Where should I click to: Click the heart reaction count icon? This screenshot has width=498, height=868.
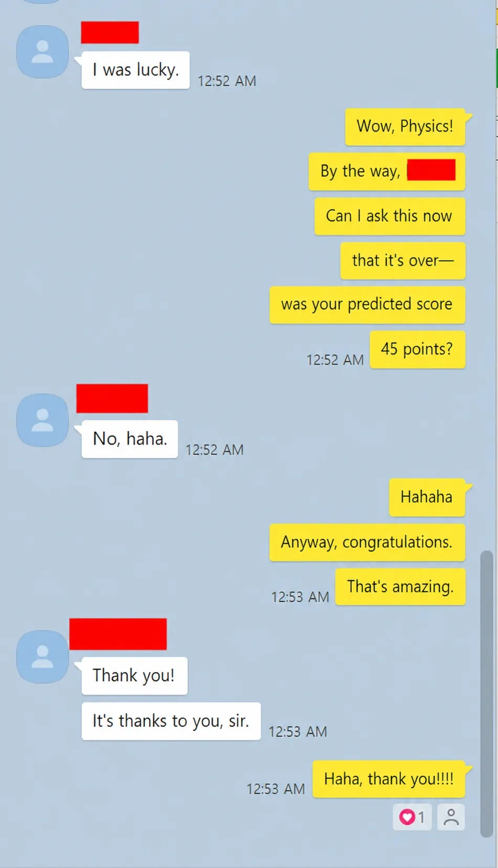point(412,817)
